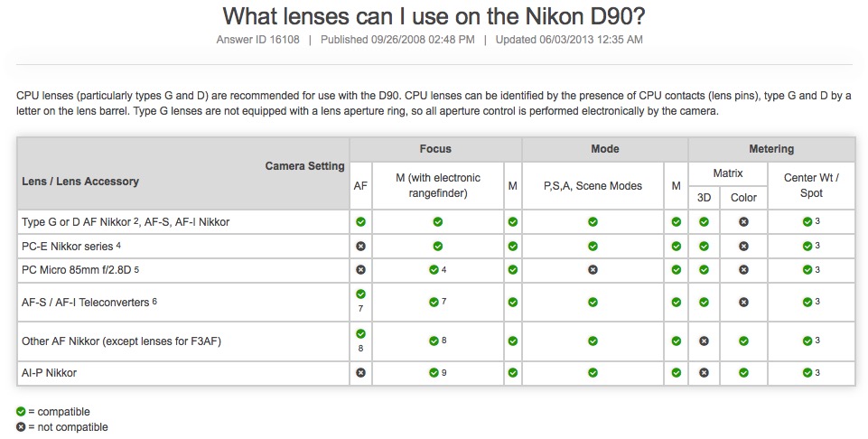This screenshot has height=439, width=868.
Task: Click not-compatible X in AF column for PC-E Nikkor
Action: (360, 246)
